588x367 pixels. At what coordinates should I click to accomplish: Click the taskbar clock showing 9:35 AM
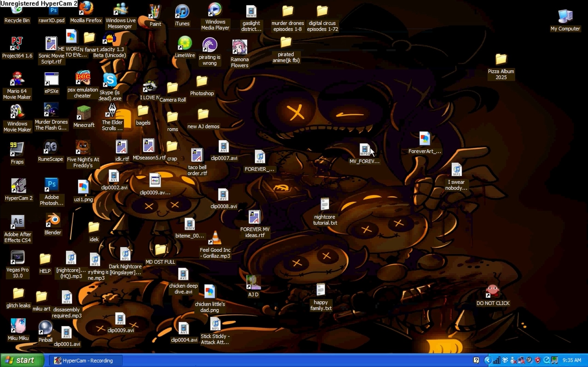(572, 360)
